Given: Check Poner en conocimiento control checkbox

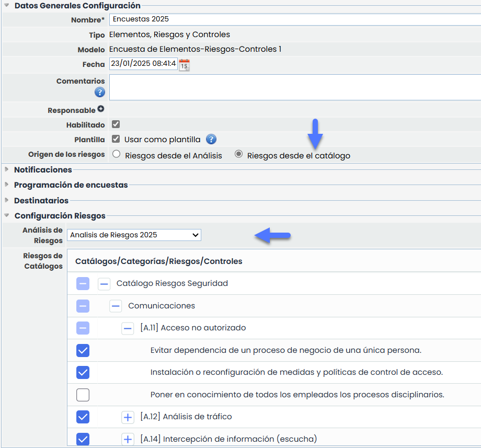Looking at the screenshot, I should click(x=83, y=395).
